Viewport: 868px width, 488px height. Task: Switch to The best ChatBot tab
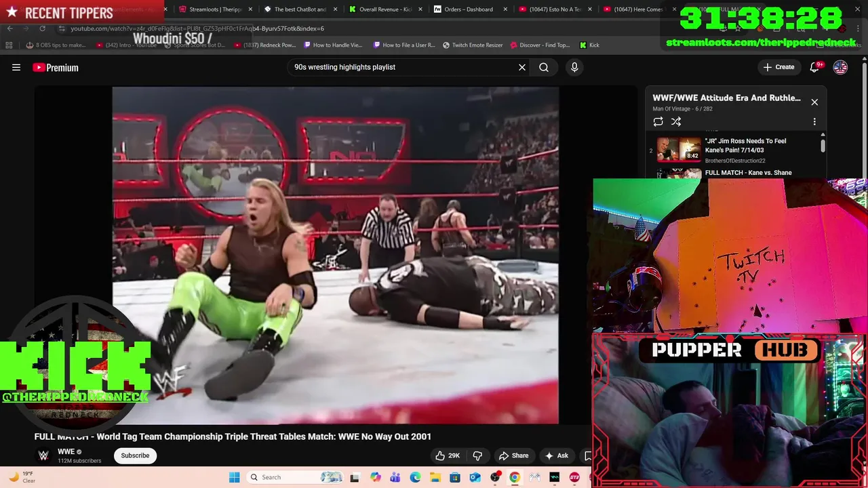(x=300, y=9)
